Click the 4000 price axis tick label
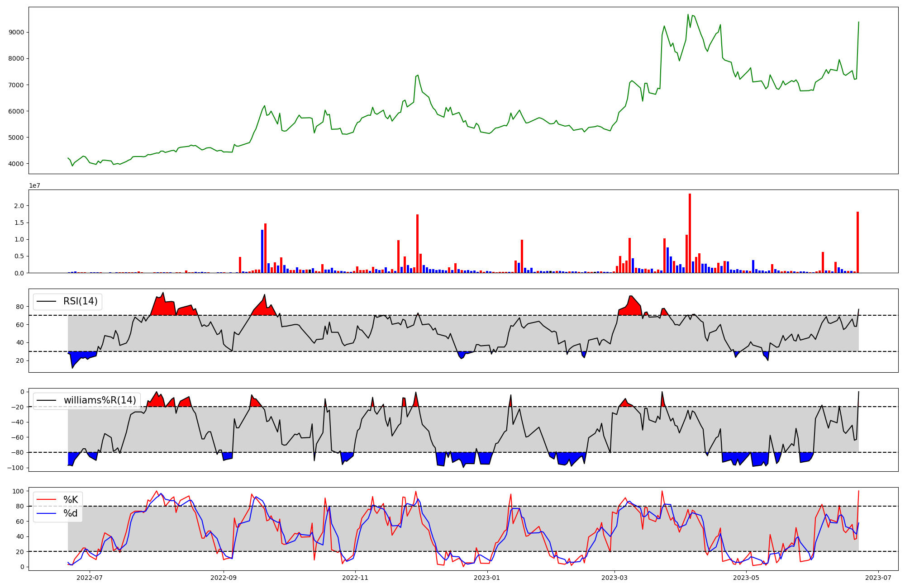Screen dimensions: 905x588 (16, 164)
